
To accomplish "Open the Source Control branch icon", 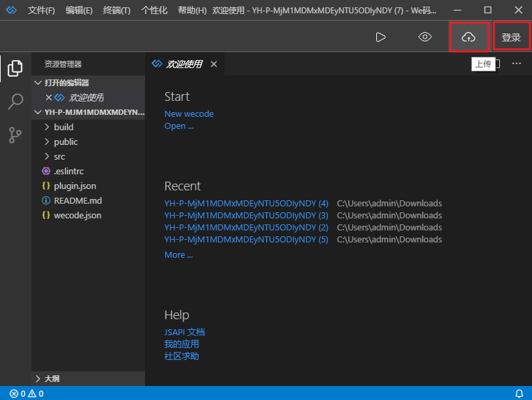I will point(15,135).
